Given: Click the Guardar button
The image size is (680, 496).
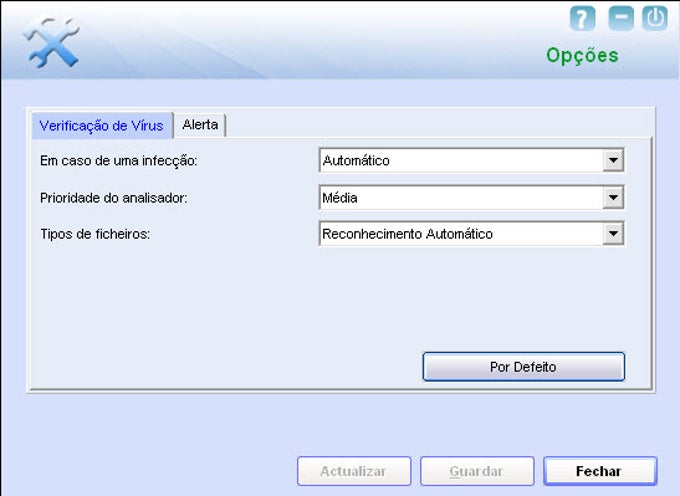Looking at the screenshot, I should 477,471.
